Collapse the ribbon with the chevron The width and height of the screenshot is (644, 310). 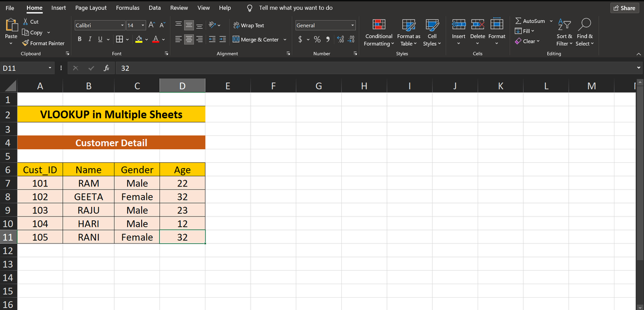[x=638, y=54]
